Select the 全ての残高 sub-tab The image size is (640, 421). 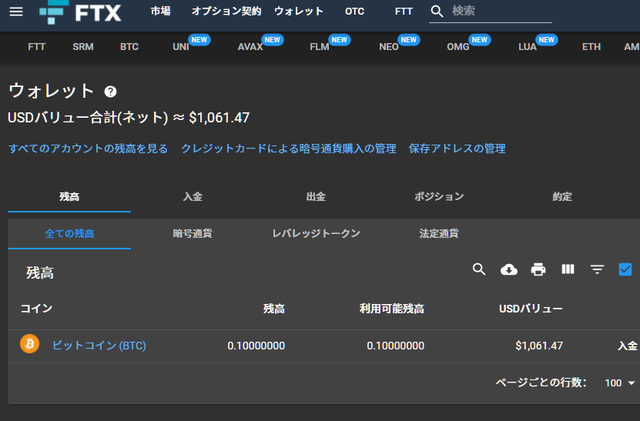click(x=69, y=234)
